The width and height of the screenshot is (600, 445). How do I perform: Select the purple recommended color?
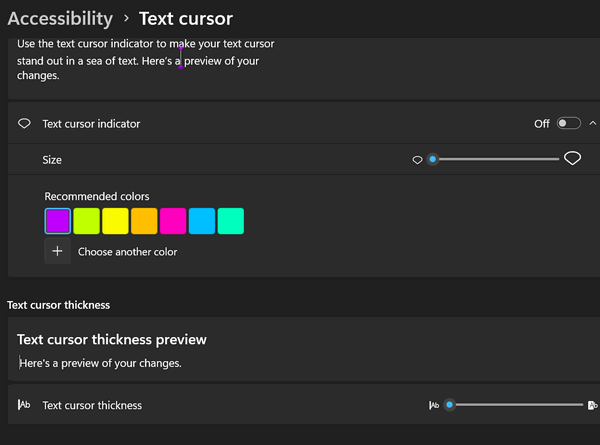pos(57,221)
